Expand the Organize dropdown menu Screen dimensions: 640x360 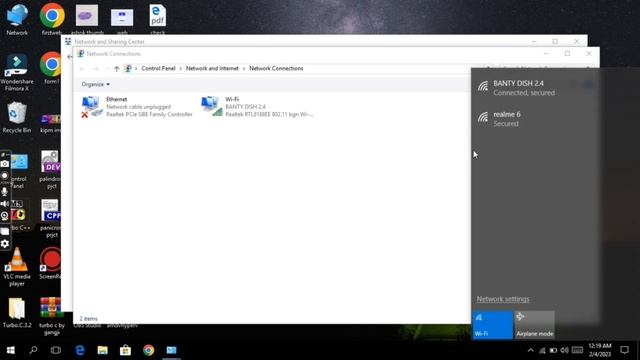96,84
